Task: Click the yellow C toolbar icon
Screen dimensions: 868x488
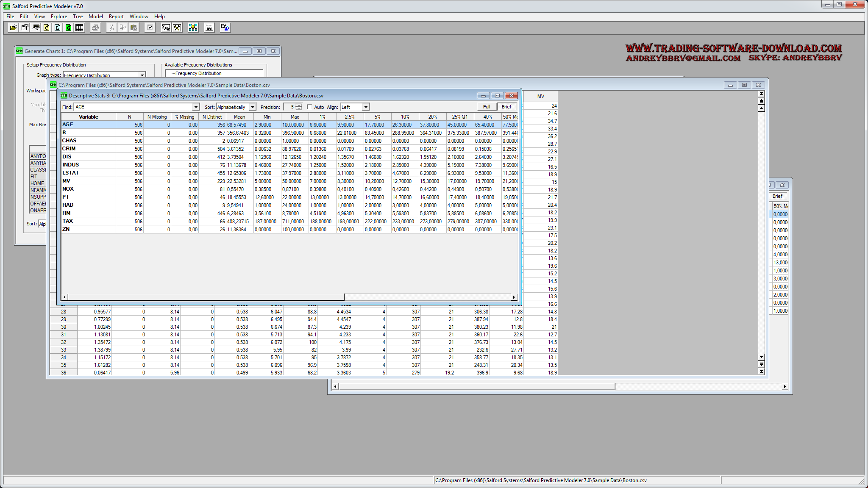Action: 47,28
